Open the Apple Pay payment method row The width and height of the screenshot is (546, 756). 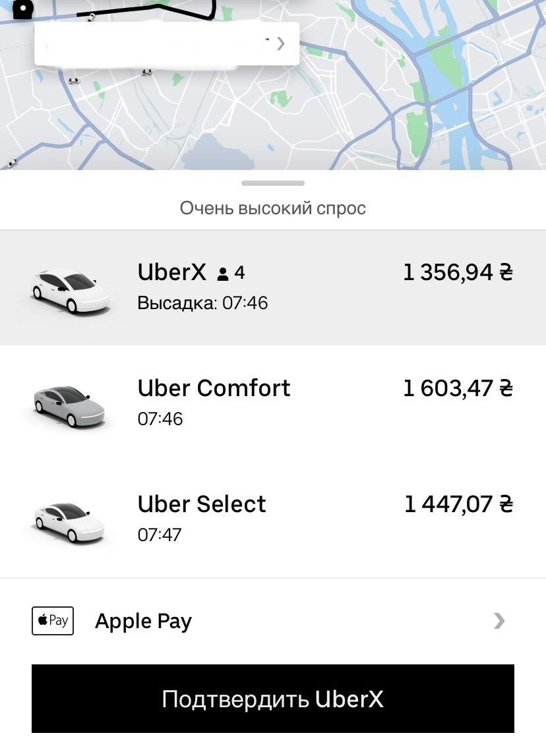click(273, 621)
